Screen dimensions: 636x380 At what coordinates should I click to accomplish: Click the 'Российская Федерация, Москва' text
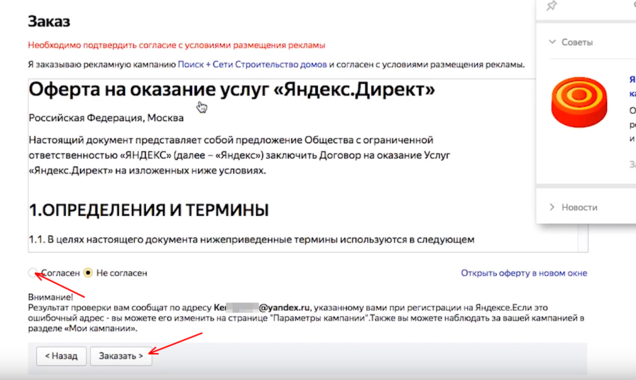point(106,118)
